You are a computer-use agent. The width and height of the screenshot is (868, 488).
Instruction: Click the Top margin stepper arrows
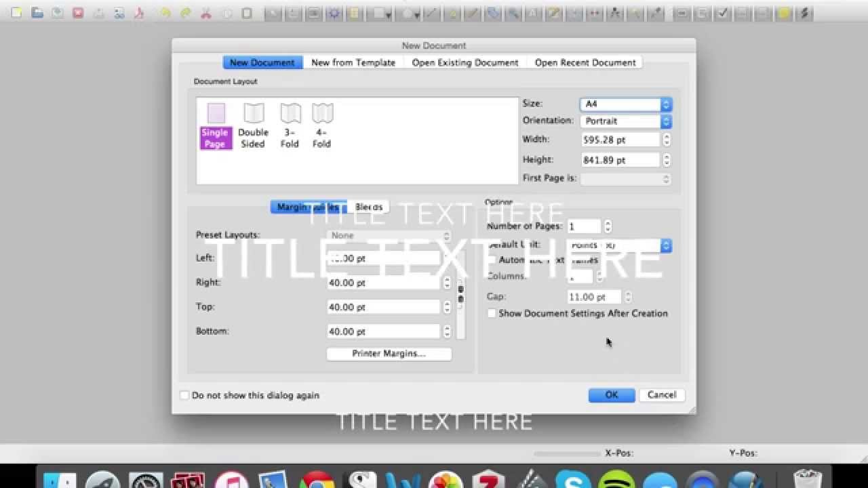[447, 307]
